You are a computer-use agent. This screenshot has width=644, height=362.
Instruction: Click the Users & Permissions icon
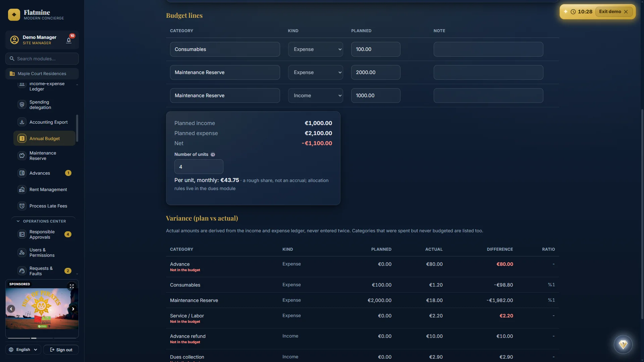tap(22, 252)
